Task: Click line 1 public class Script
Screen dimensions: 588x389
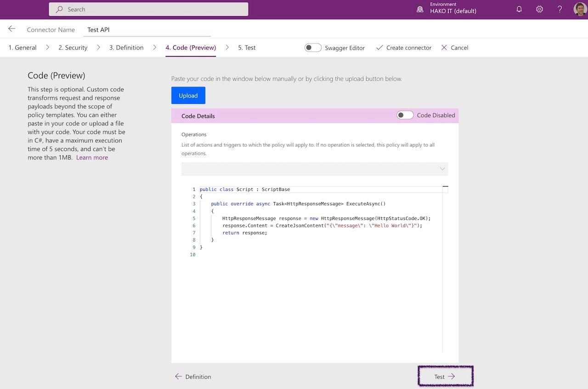Action: pyautogui.click(x=245, y=189)
